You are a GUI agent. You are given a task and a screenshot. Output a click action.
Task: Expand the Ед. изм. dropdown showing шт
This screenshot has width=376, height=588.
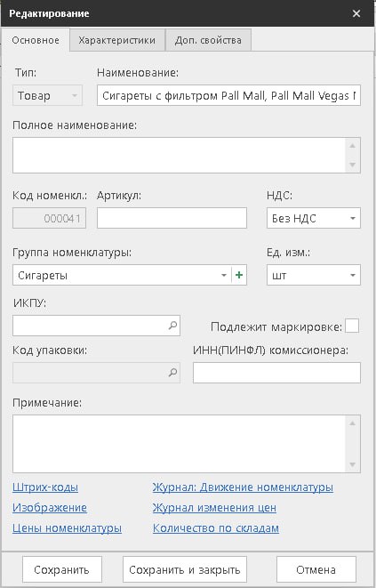point(314,275)
